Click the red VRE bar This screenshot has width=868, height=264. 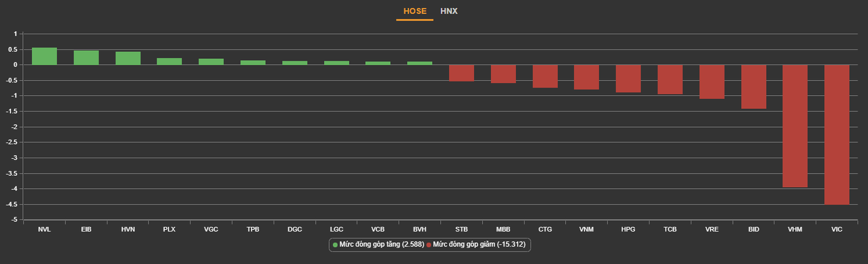click(x=712, y=81)
